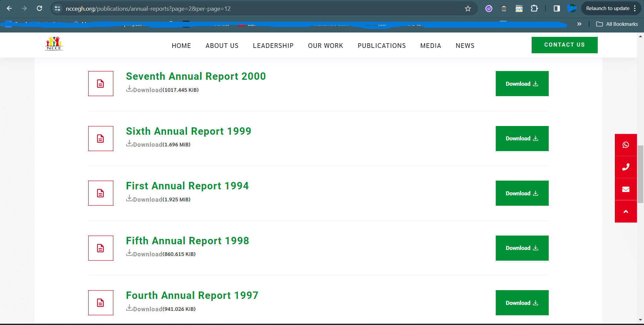
Task: Open the browser Extensions puzzle icon
Action: pyautogui.click(x=534, y=9)
